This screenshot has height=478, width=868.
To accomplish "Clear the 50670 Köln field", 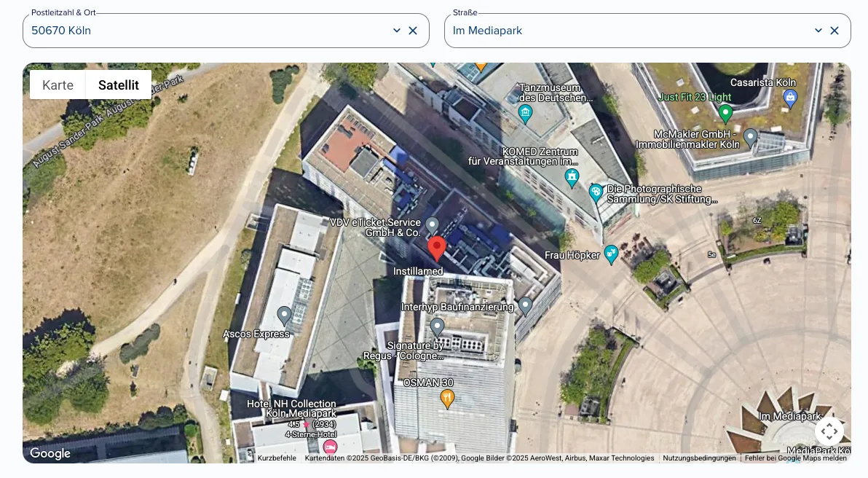I will [413, 31].
